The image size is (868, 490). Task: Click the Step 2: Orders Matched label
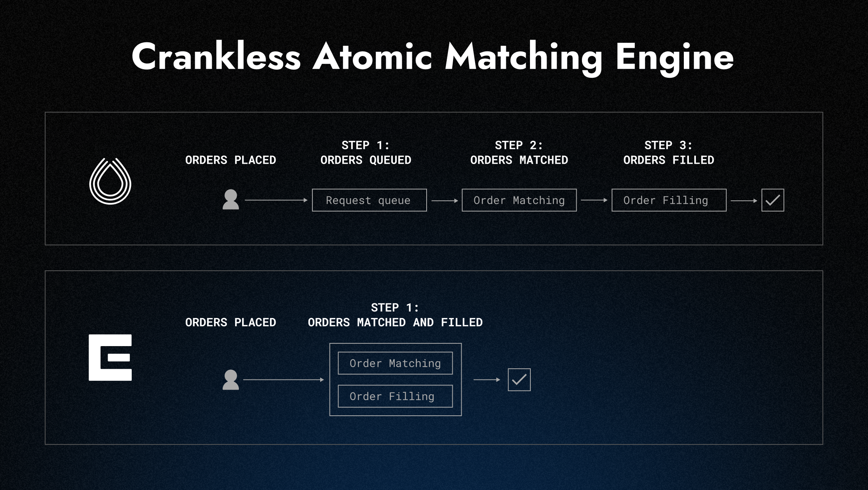coord(519,153)
